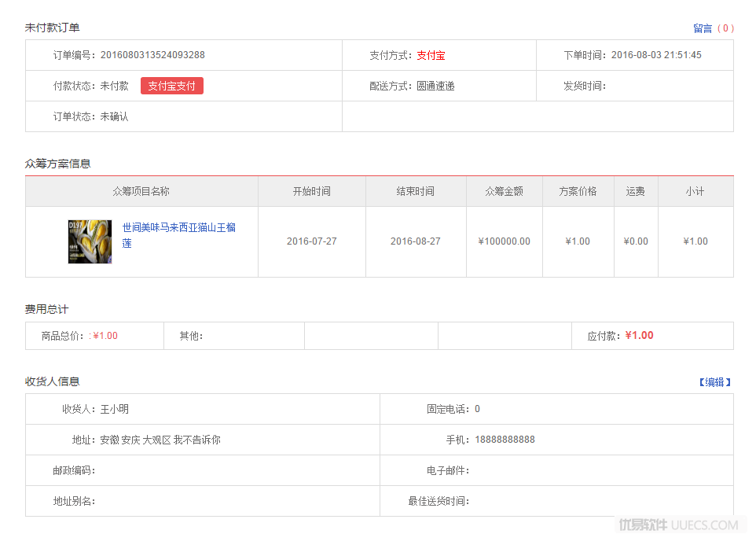Click the 付款状态: 未付款 text
The image size is (756, 545).
pyautogui.click(x=90, y=86)
